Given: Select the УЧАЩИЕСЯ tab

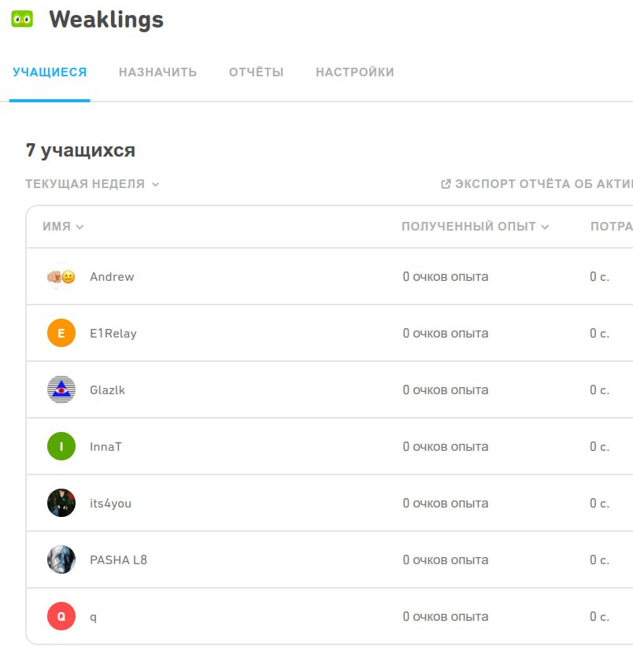Looking at the screenshot, I should click(x=50, y=72).
